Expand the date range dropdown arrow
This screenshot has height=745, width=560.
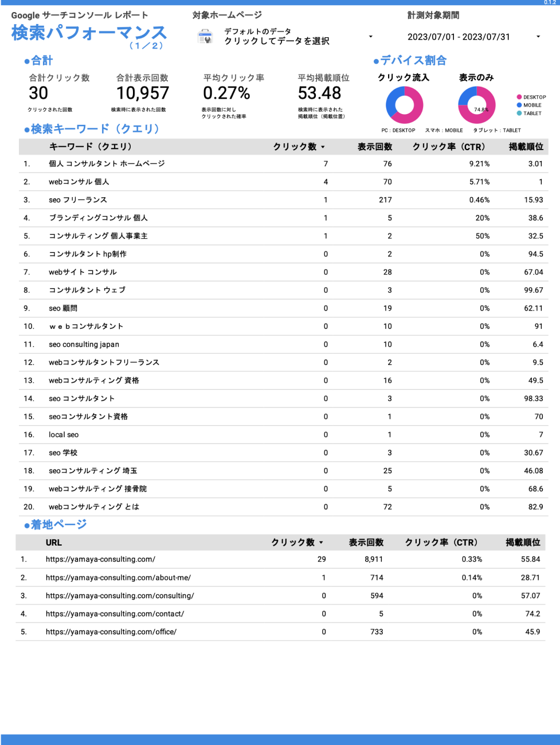(x=538, y=37)
